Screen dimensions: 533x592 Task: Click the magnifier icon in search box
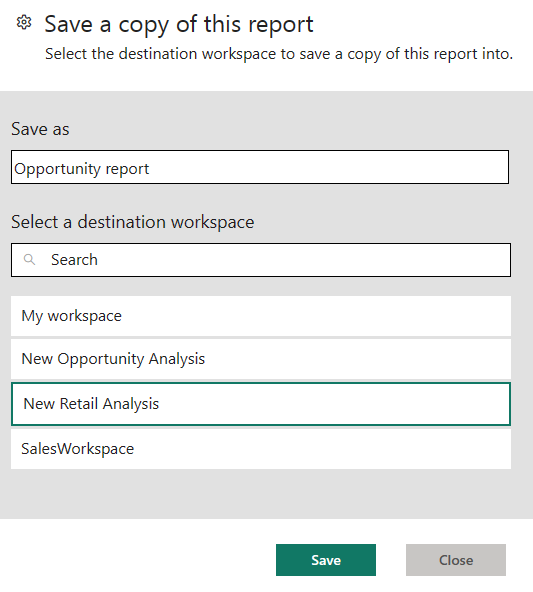[x=29, y=259]
